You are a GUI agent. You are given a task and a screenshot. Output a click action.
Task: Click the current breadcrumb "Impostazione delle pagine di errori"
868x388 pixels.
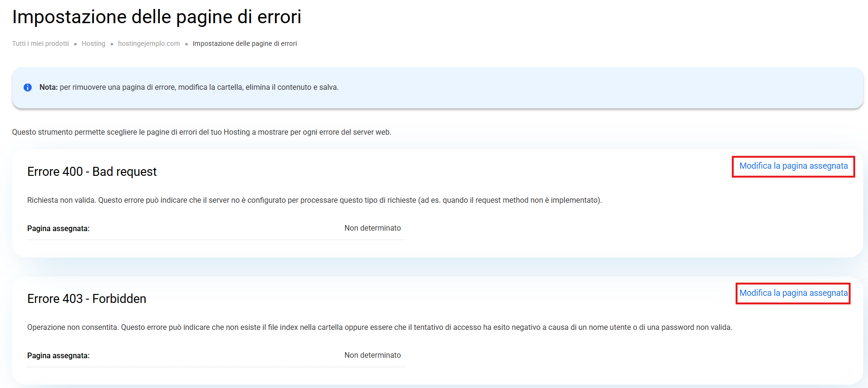(245, 43)
